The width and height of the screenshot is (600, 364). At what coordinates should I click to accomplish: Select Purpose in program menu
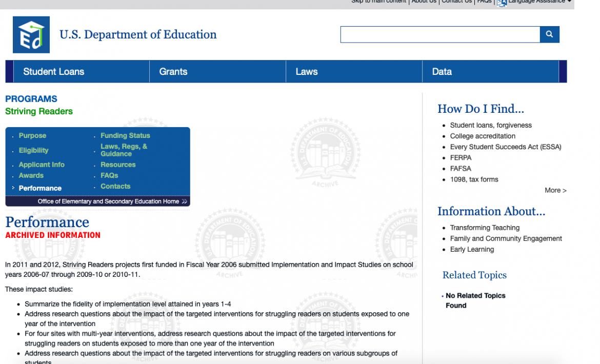point(32,136)
